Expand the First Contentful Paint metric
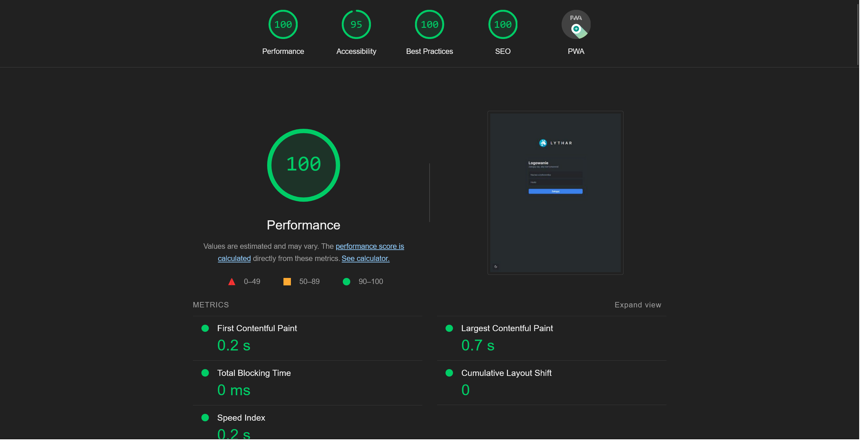Viewport: 868px width, 443px height. click(257, 328)
